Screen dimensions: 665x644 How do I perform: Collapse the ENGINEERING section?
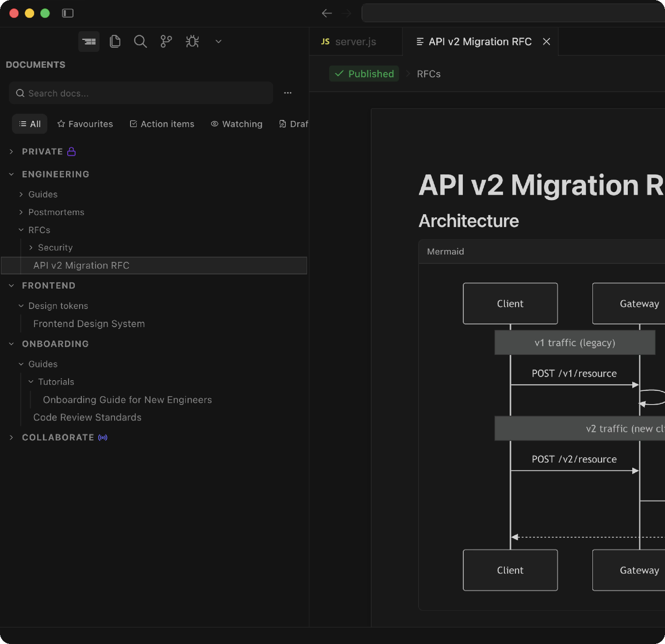pyautogui.click(x=12, y=174)
